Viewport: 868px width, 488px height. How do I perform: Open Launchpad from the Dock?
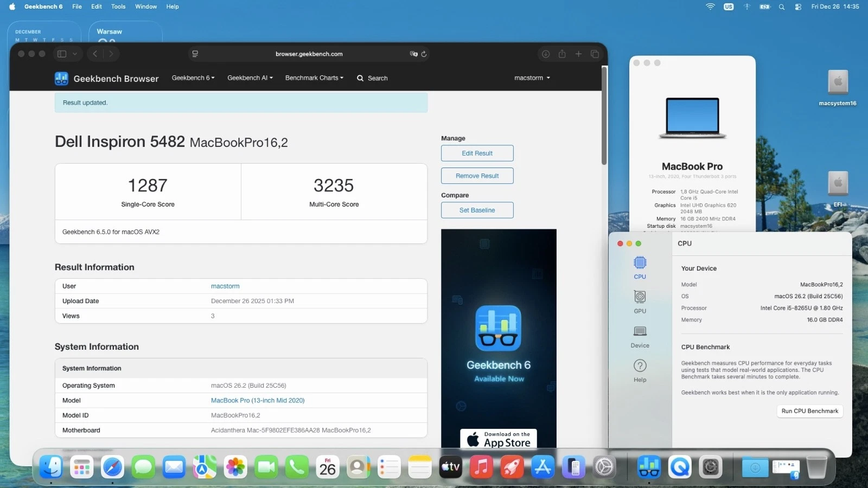(82, 467)
